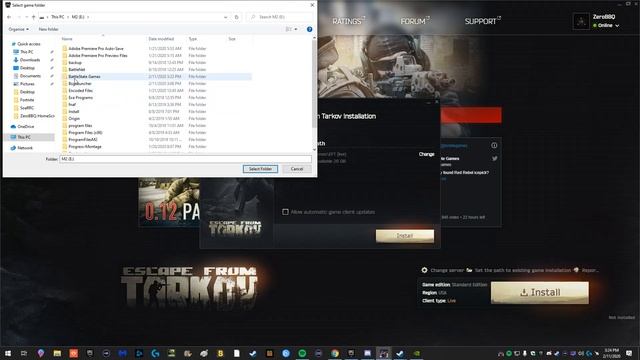Enable Allow automatic game client updates
The image size is (640, 360).
click(285, 212)
